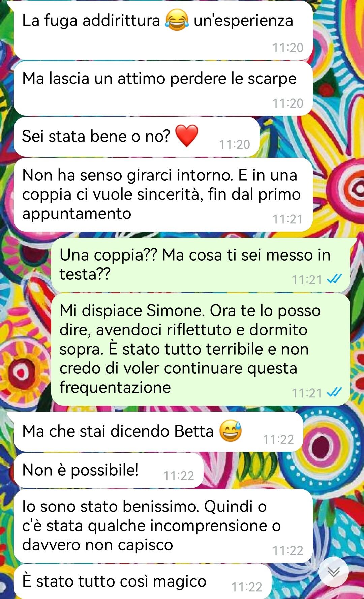Select the green 'Una coppia??' sent message
The height and width of the screenshot is (599, 364).
tap(201, 265)
